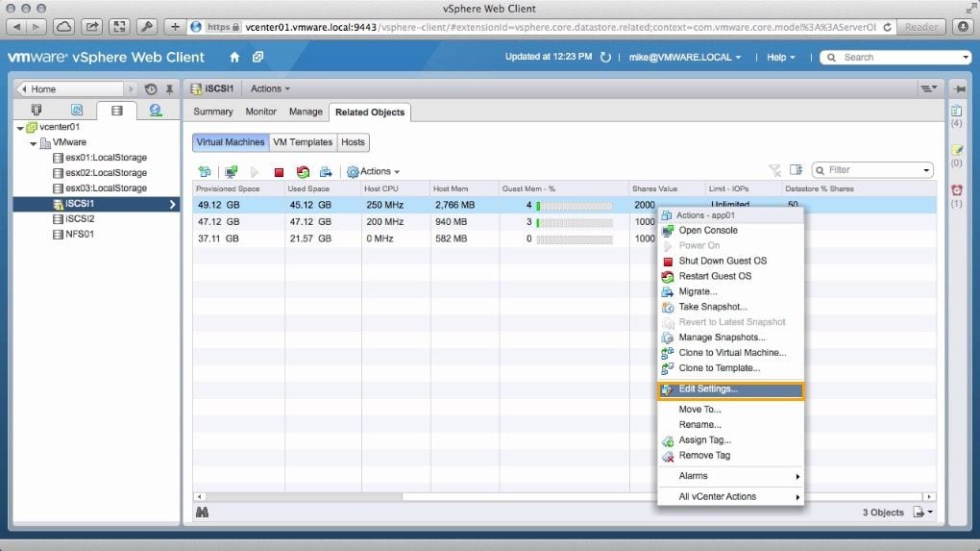Click the link icon next to home
This screenshot has width=980, height=551.
[257, 57]
